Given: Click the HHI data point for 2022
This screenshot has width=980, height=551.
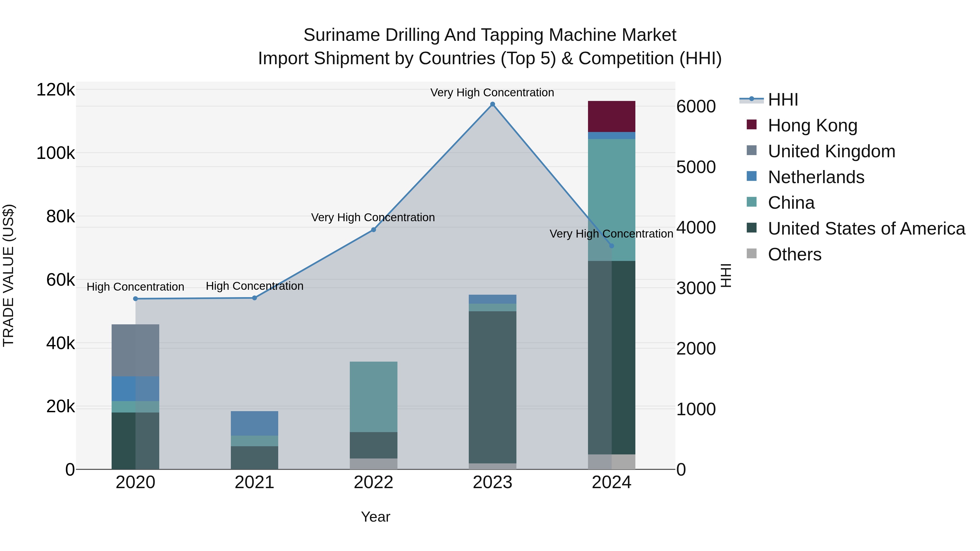Looking at the screenshot, I should [373, 230].
